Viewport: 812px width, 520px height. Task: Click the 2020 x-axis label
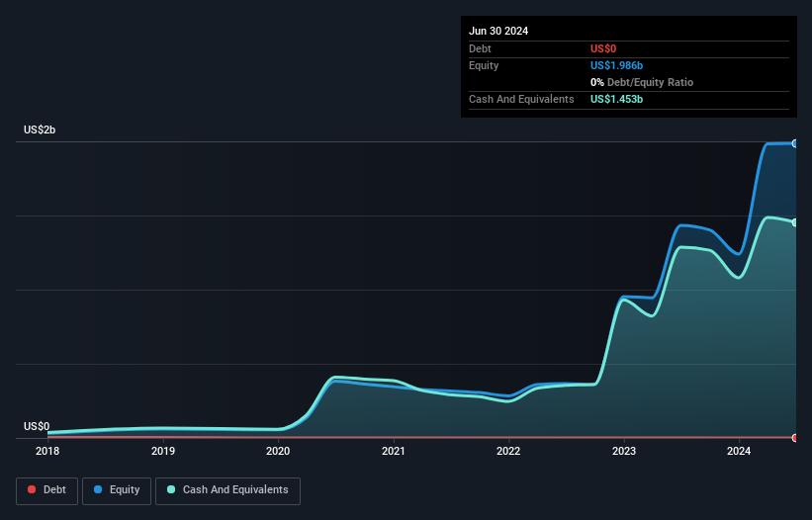coord(278,452)
